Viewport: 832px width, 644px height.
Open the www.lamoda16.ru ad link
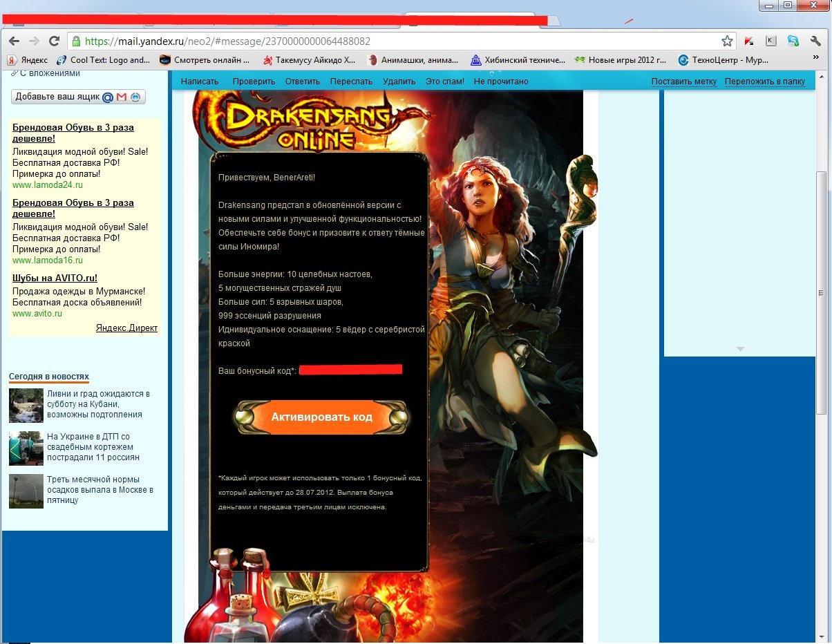tap(48, 261)
